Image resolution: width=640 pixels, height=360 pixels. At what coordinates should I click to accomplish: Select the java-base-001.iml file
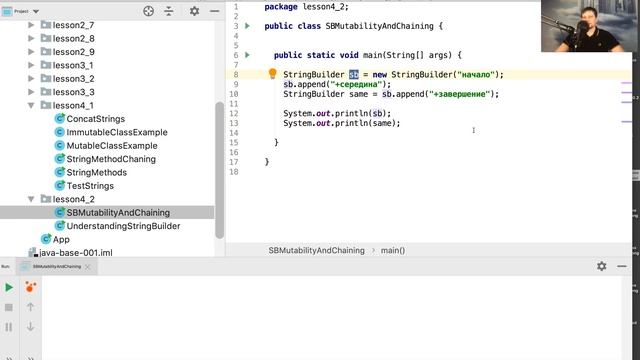(x=76, y=253)
